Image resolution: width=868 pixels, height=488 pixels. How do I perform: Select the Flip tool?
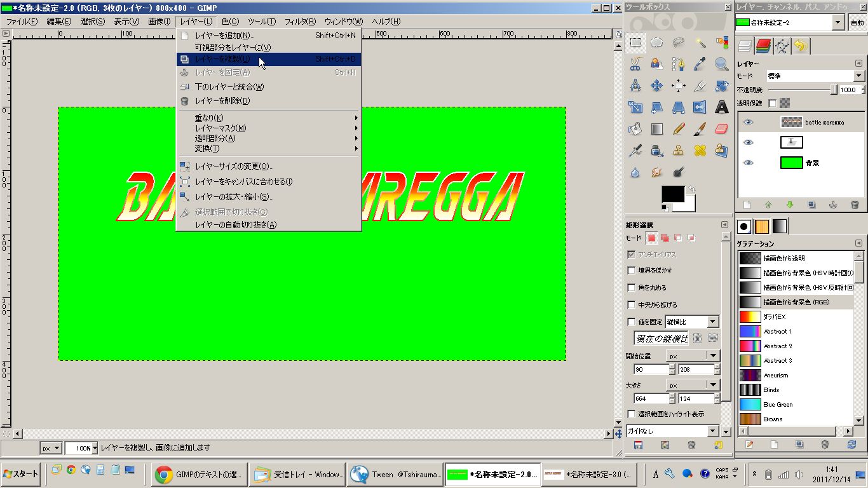[x=700, y=107]
